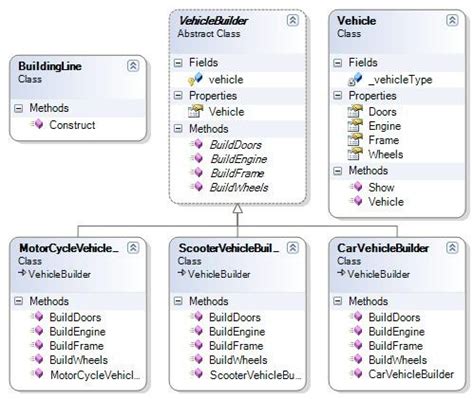Collapse the BuildingLine class box chevron

pos(133,66)
